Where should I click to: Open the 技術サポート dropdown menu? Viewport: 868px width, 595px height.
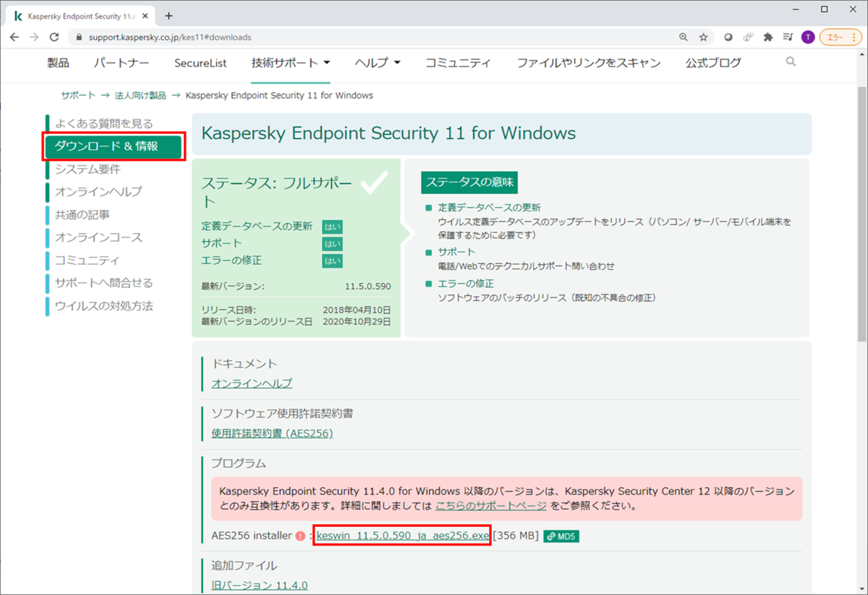(286, 63)
